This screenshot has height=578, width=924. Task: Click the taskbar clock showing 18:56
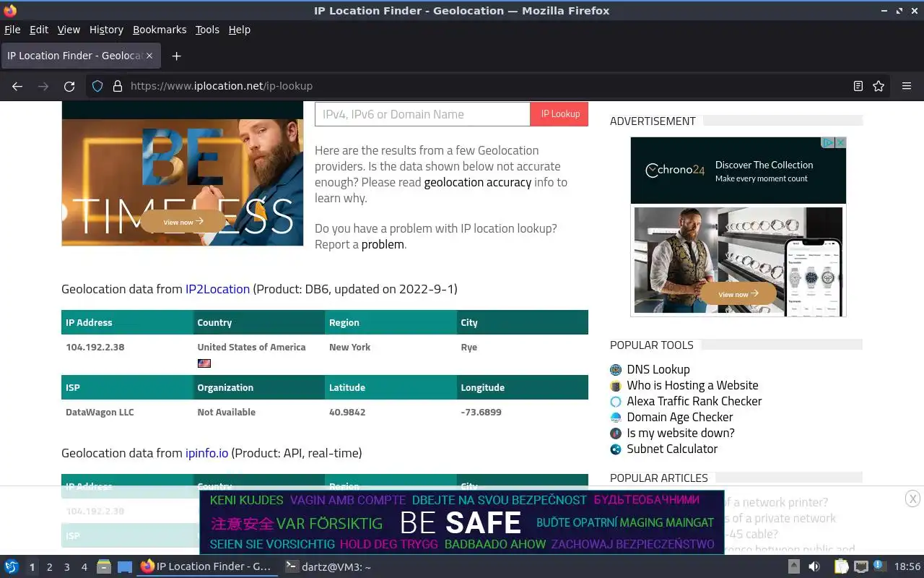coord(907,567)
